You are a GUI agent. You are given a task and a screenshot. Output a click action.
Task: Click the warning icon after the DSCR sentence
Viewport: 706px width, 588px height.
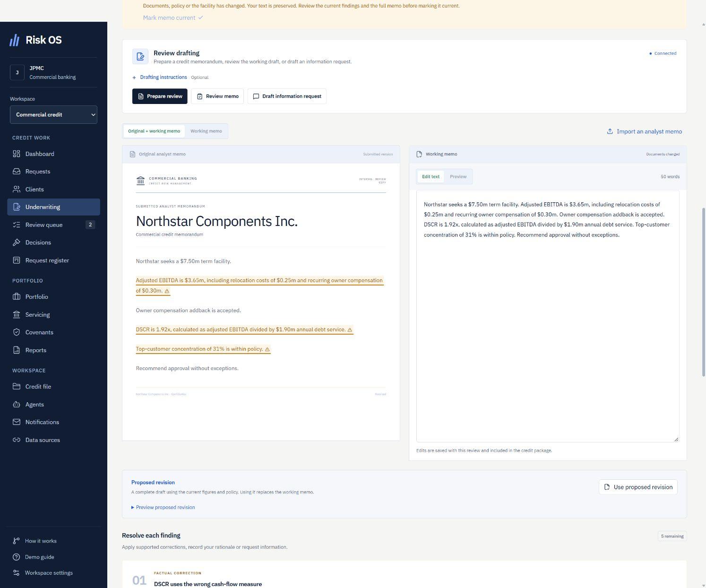point(350,330)
